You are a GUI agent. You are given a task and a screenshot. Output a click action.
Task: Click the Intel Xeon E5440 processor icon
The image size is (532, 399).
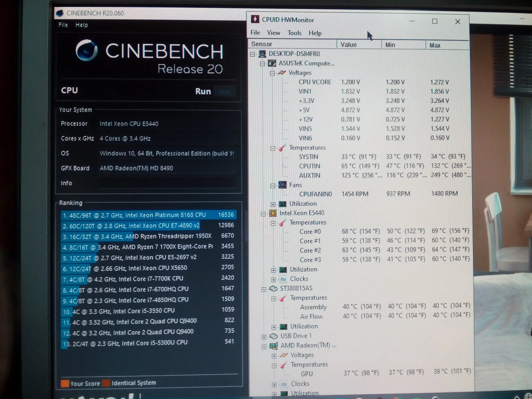tap(273, 213)
